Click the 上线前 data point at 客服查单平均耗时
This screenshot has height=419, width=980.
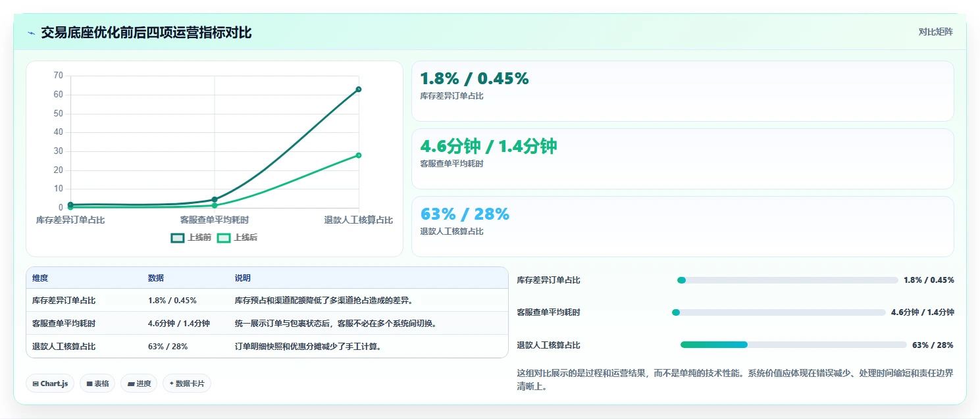point(215,199)
